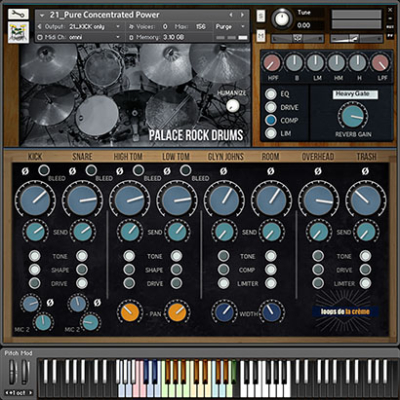The width and height of the screenshot is (400, 400).
Task: Flip phase on the Snare channel
Action: [72, 171]
